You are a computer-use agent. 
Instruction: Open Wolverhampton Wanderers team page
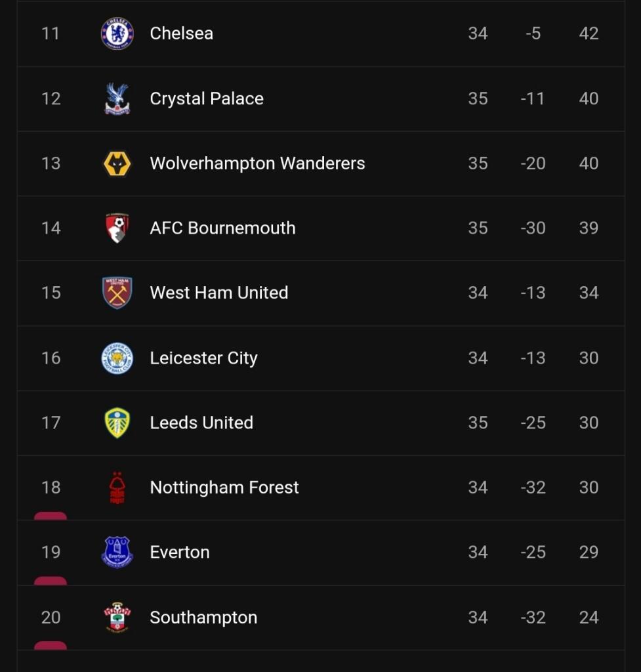(257, 163)
